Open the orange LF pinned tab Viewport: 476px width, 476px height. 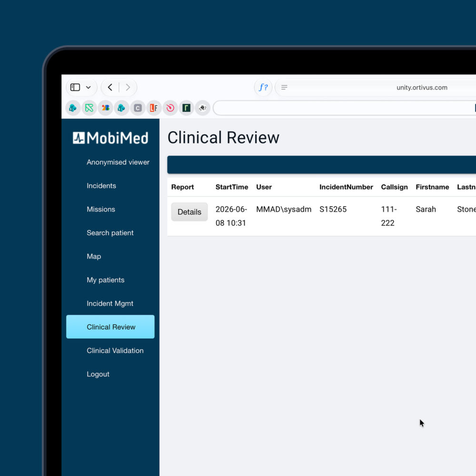154,108
